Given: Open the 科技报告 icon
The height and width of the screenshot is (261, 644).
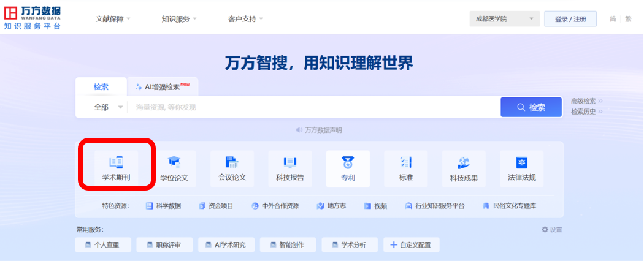Looking at the screenshot, I should tap(290, 162).
